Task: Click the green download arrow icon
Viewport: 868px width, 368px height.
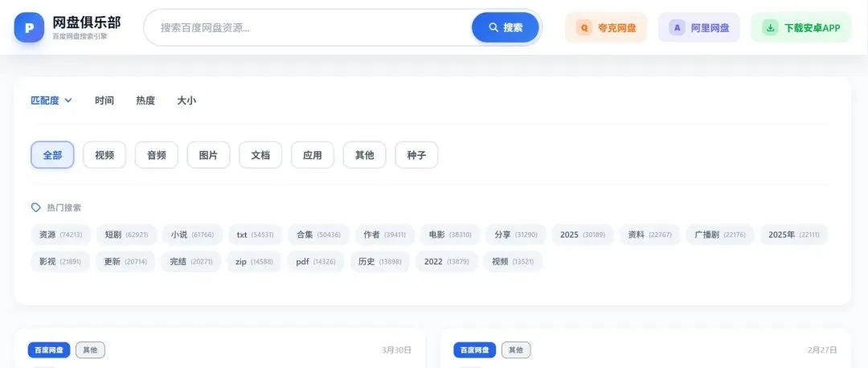Action: click(x=770, y=27)
